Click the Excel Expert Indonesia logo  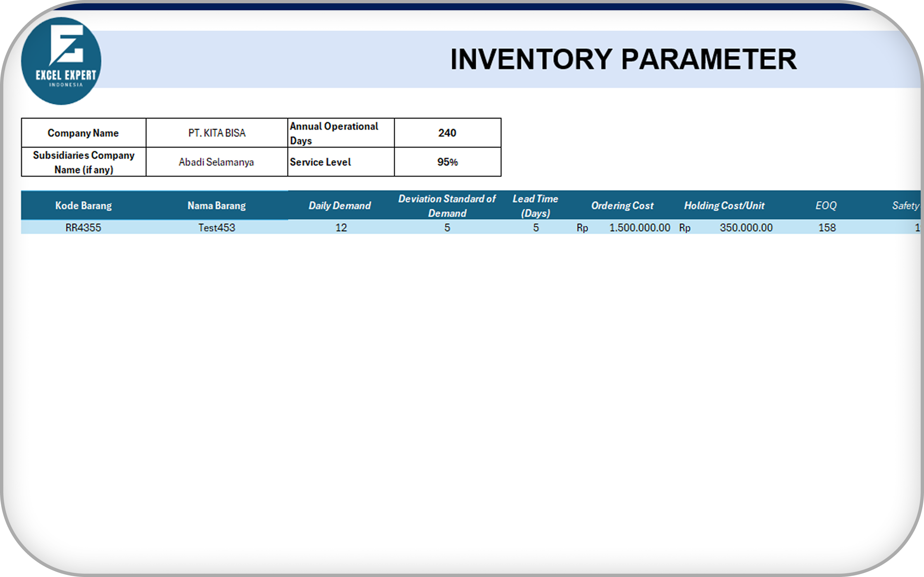click(61, 61)
